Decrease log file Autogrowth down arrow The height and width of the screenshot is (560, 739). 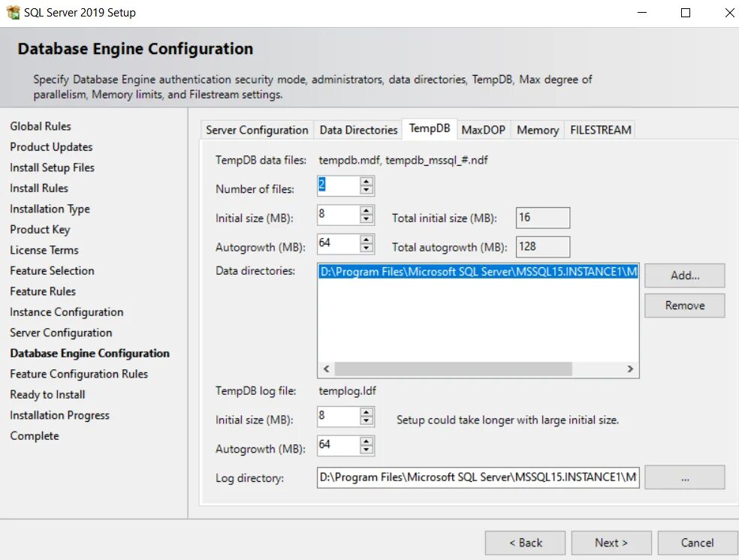pyautogui.click(x=366, y=450)
